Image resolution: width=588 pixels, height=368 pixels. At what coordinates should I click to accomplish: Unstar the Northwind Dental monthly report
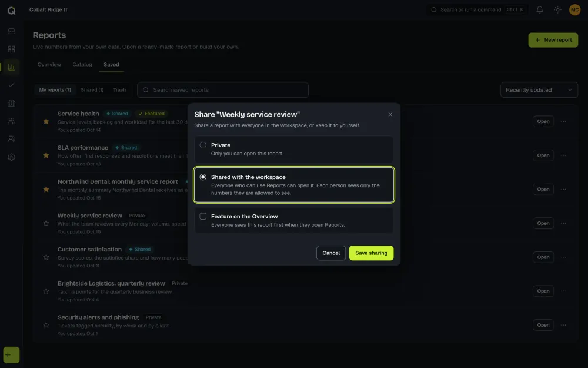(x=46, y=189)
